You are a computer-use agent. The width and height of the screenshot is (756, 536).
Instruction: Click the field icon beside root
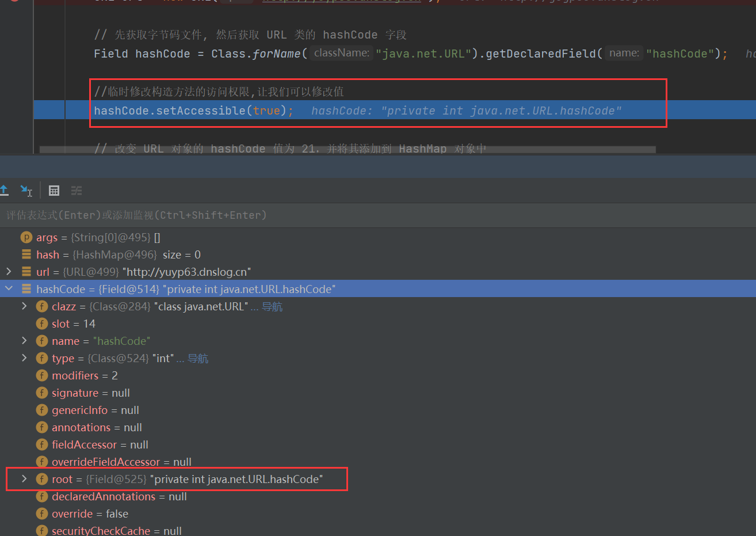point(41,479)
